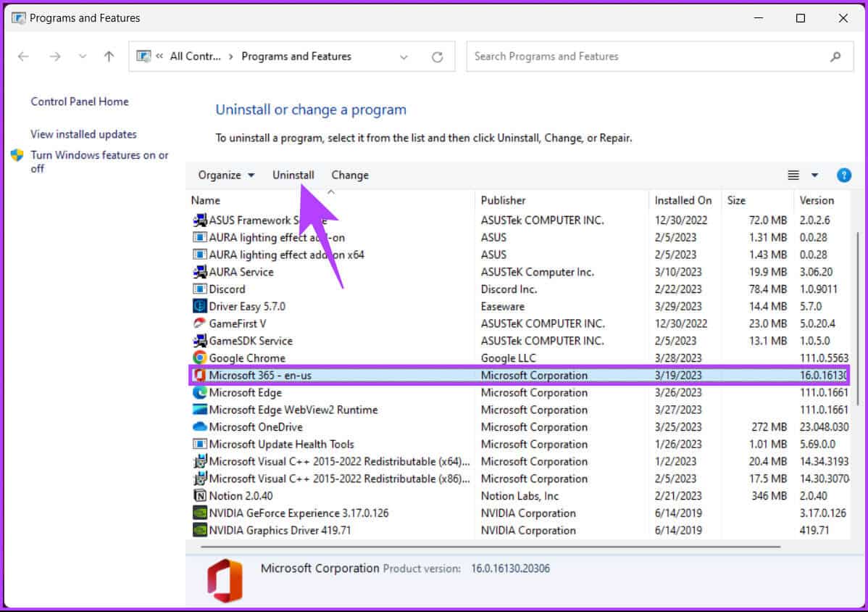Click the NVIDIA GeForce Experience icon
The image size is (868, 612).
click(x=200, y=513)
